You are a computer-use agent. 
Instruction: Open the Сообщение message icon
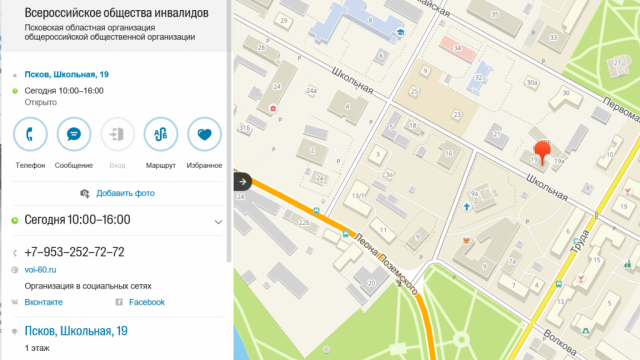click(74, 134)
